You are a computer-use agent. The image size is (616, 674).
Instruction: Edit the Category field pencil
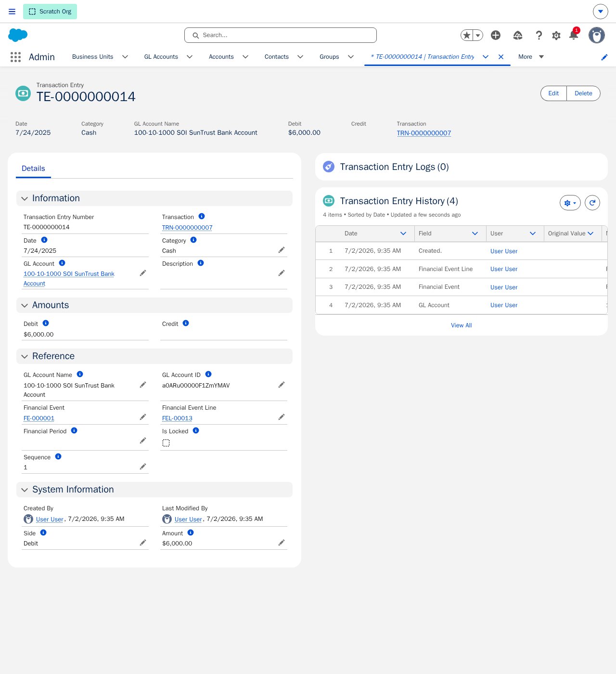282,250
